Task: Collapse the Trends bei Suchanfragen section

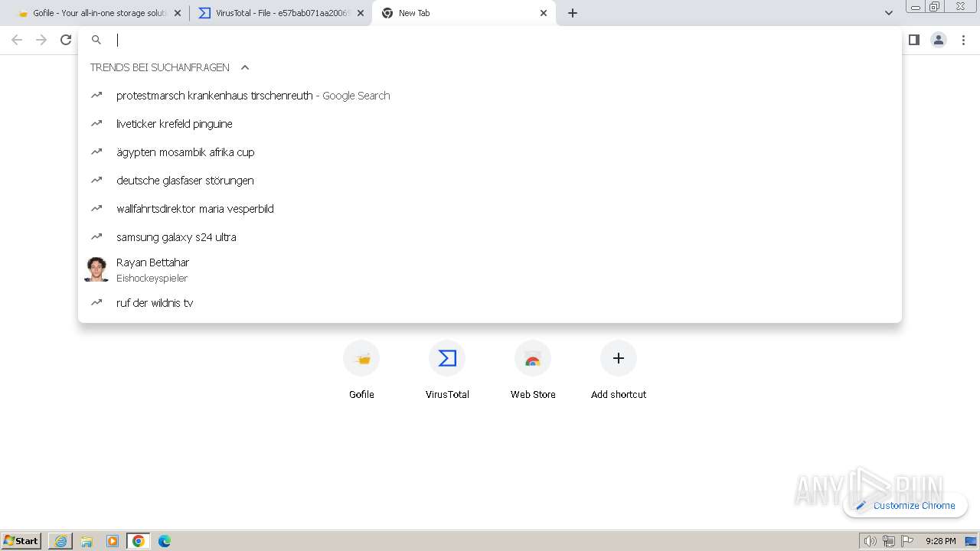Action: click(x=245, y=67)
